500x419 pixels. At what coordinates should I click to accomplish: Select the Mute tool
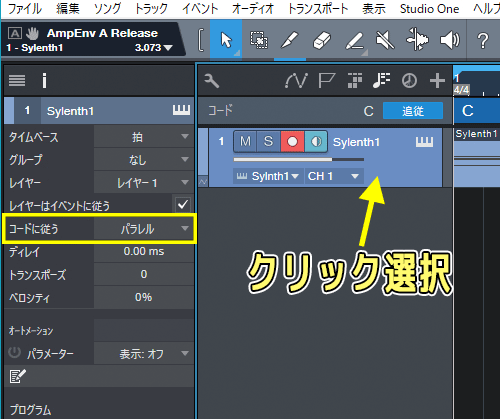(385, 40)
